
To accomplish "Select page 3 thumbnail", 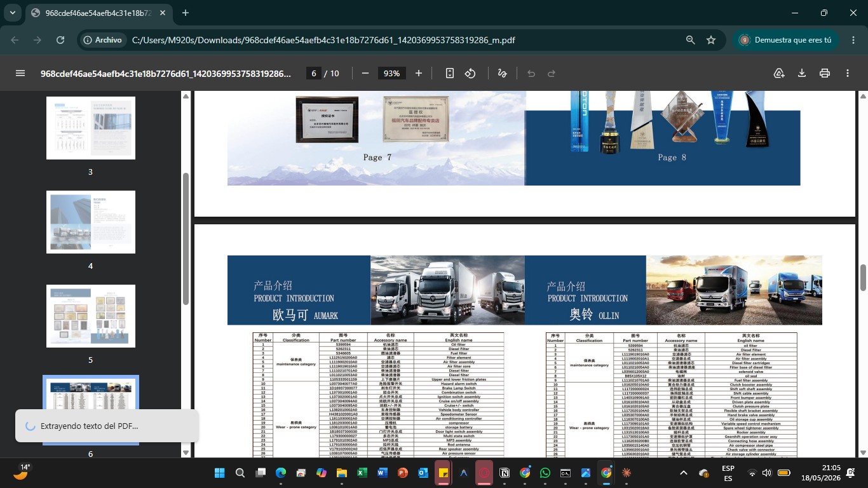I will click(x=91, y=128).
